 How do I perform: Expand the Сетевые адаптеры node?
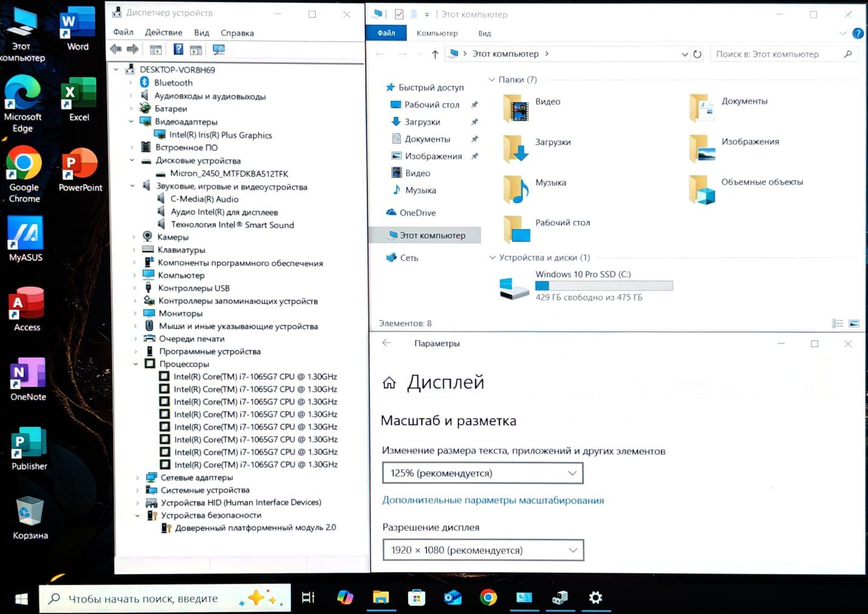click(137, 478)
